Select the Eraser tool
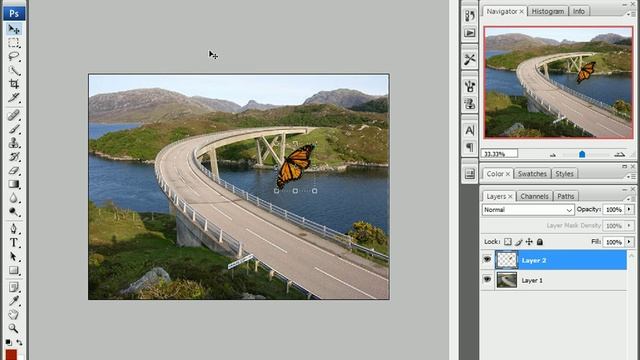 tap(14, 171)
